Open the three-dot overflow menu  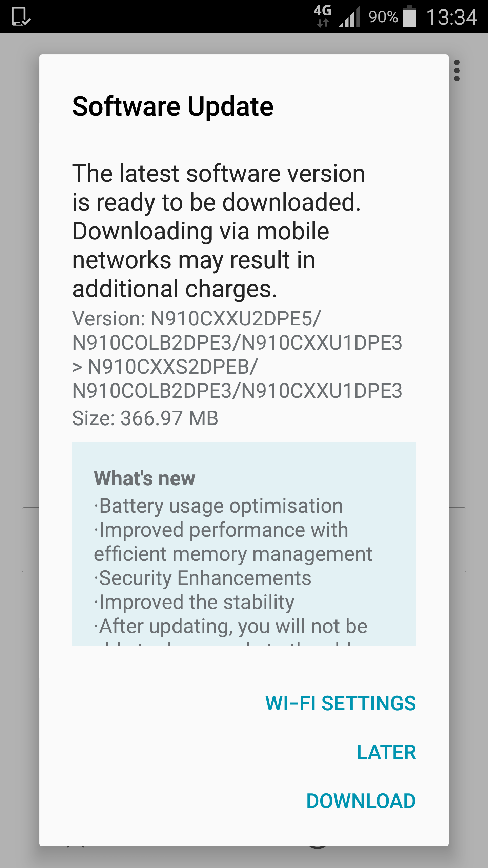[x=456, y=71]
